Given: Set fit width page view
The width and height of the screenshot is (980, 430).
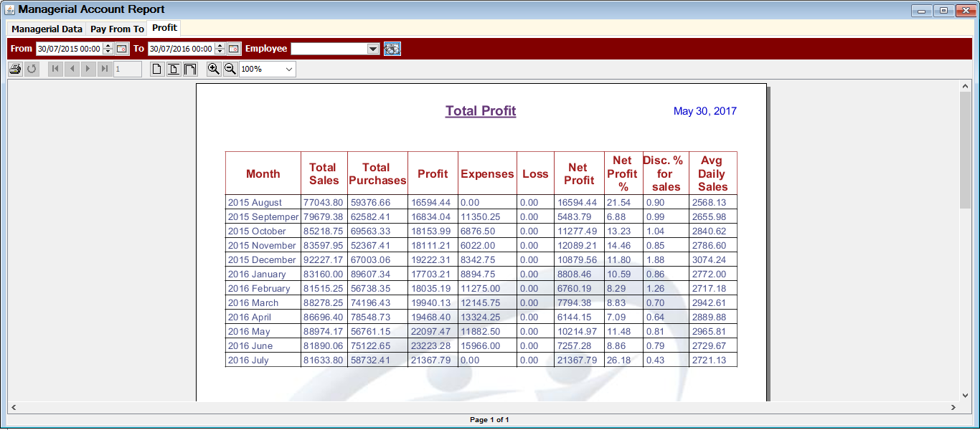Looking at the screenshot, I should point(190,69).
